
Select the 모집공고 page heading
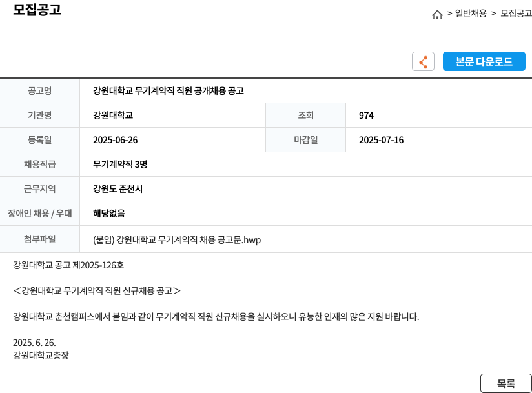pyautogui.click(x=37, y=10)
